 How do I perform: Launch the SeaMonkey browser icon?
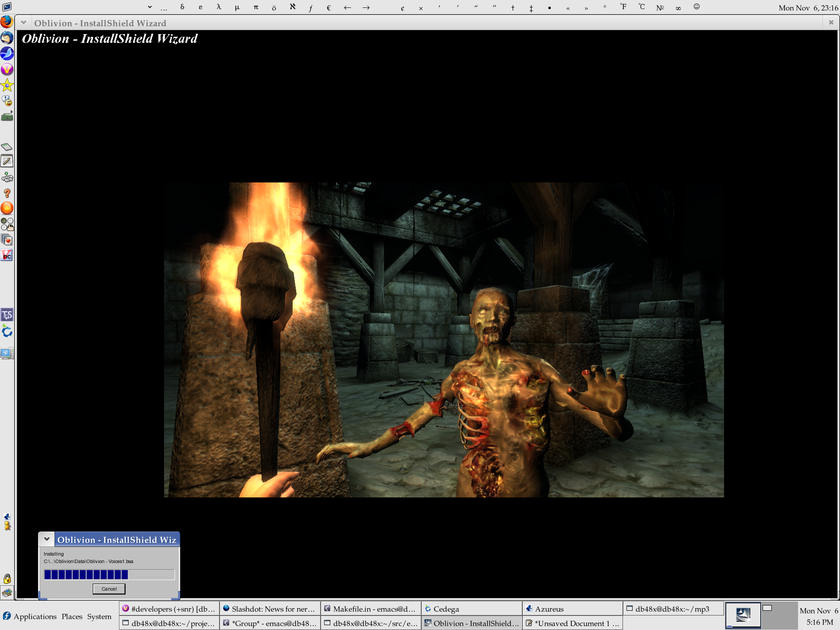point(7,54)
